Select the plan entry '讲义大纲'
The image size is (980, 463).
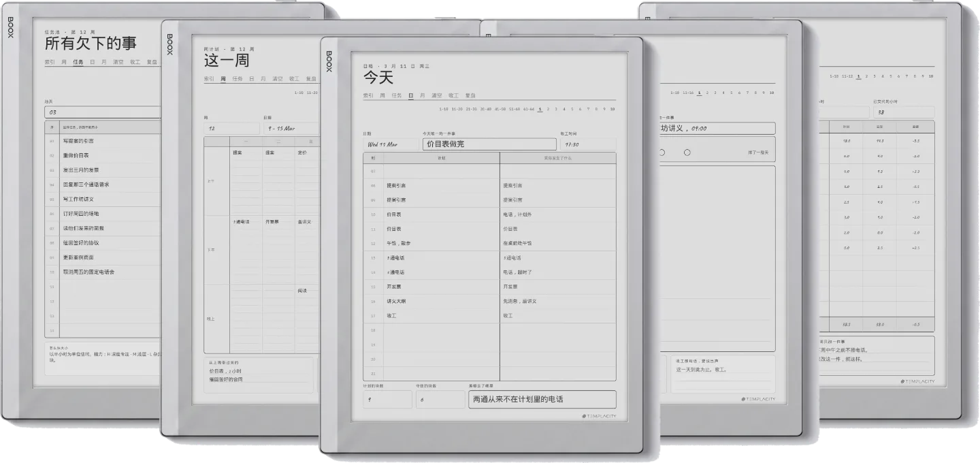(396, 301)
